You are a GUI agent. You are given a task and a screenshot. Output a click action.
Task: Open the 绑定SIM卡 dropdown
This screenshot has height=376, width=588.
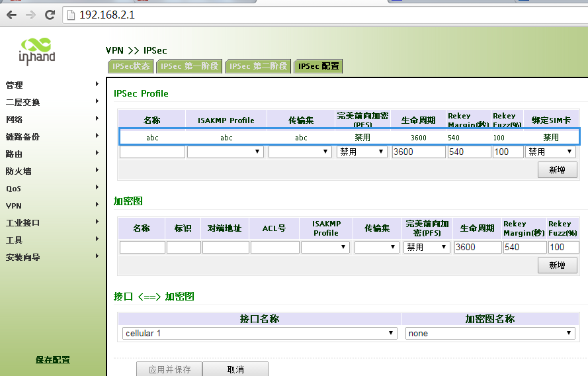tap(550, 152)
